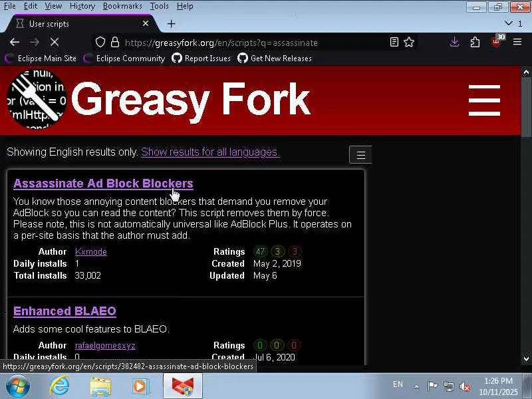Click scrollbar up arrow
Image resolution: width=532 pixels, height=399 pixels.
click(x=526, y=72)
